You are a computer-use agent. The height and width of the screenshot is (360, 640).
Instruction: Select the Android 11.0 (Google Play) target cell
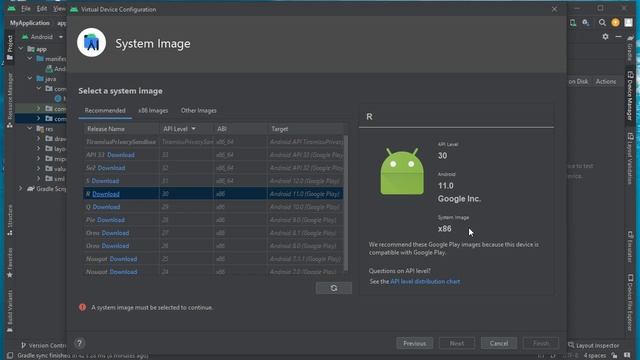point(305,194)
